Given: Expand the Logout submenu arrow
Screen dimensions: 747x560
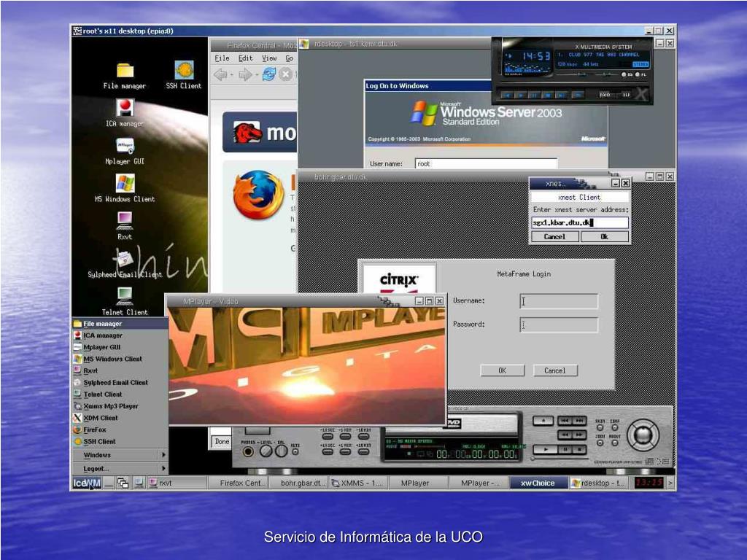Looking at the screenshot, I should 163,468.
